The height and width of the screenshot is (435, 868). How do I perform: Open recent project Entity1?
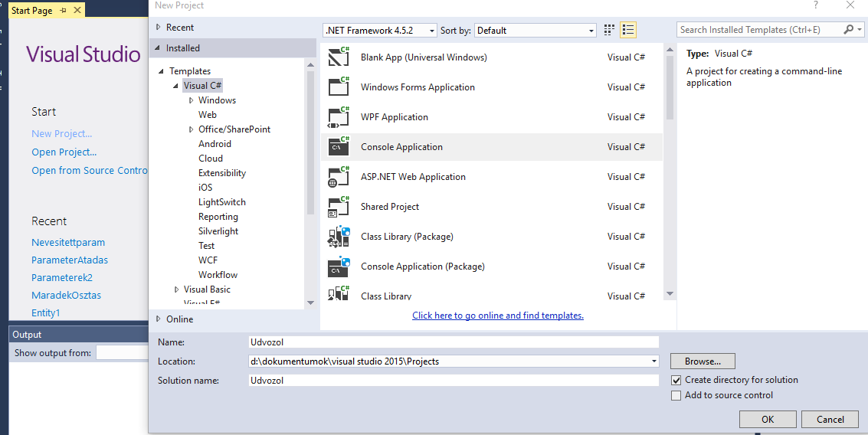[x=45, y=312]
